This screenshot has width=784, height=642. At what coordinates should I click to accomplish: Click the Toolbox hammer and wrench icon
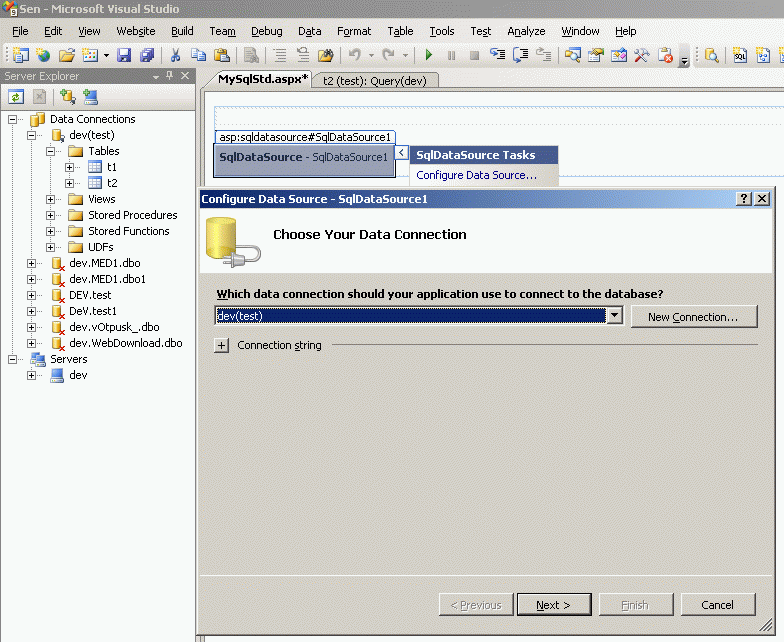pyautogui.click(x=642, y=55)
